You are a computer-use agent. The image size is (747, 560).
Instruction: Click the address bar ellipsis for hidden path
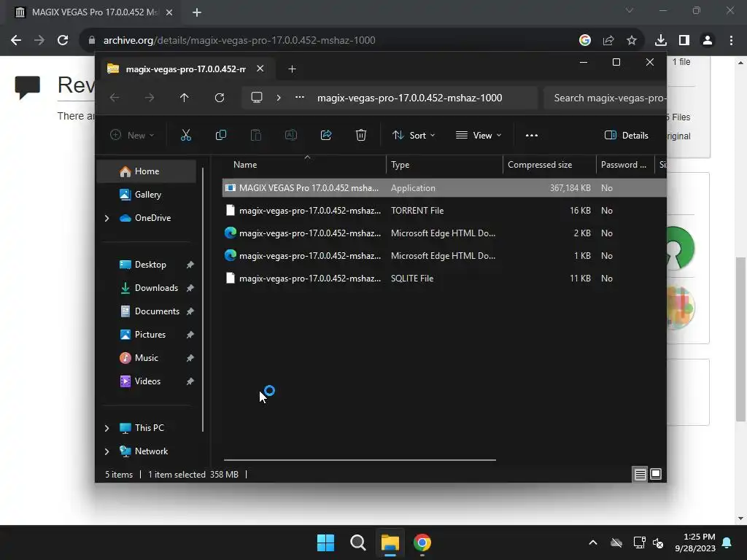click(300, 97)
